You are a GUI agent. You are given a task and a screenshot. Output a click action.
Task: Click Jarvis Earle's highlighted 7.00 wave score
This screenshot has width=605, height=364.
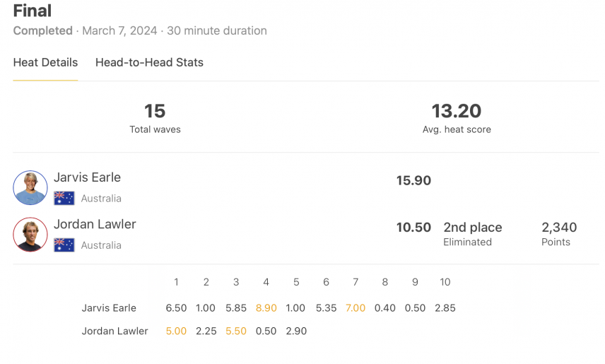coord(356,308)
